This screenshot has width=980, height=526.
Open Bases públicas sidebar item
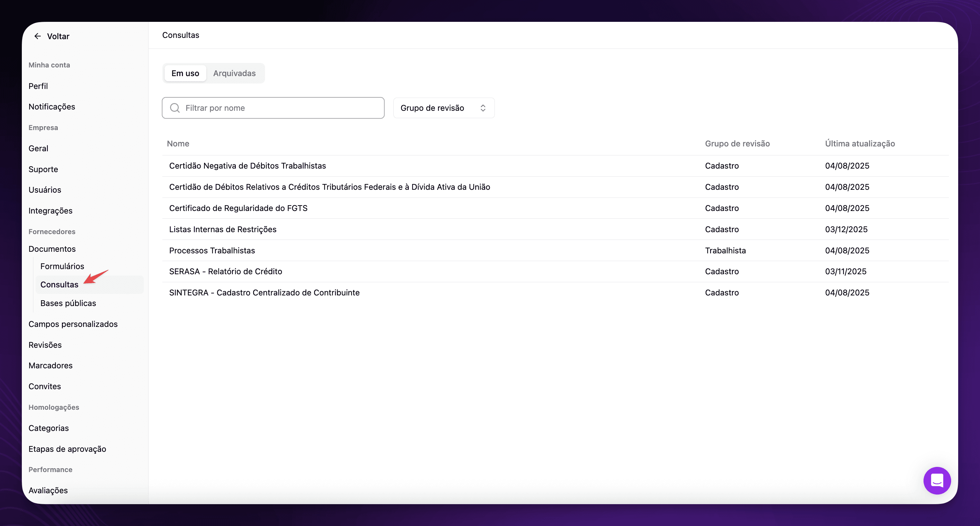[x=68, y=303]
